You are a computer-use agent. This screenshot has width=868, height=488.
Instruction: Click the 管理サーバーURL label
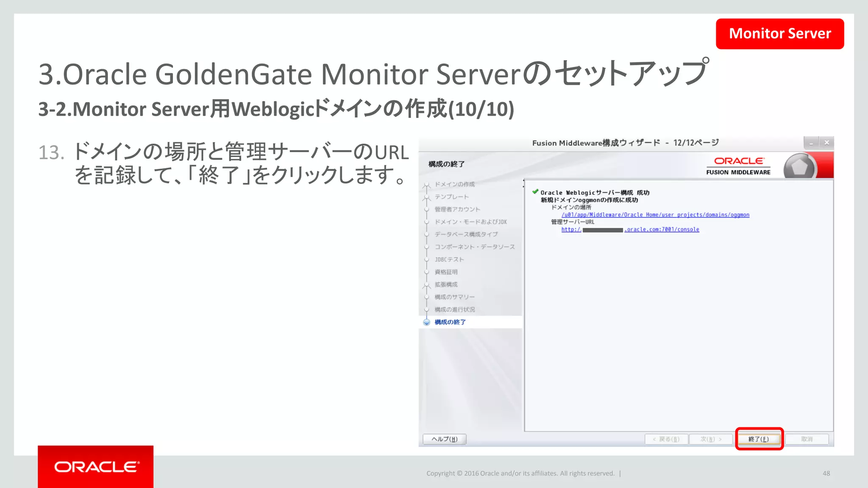coord(573,222)
